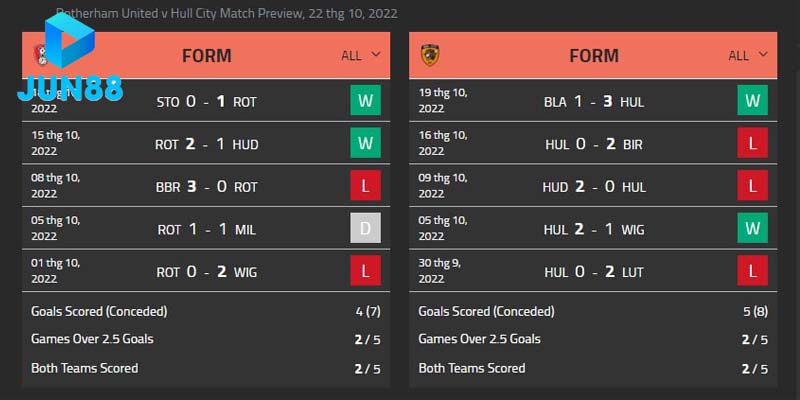Click the Hull City tiger crest
This screenshot has height=400, width=800.
click(429, 56)
